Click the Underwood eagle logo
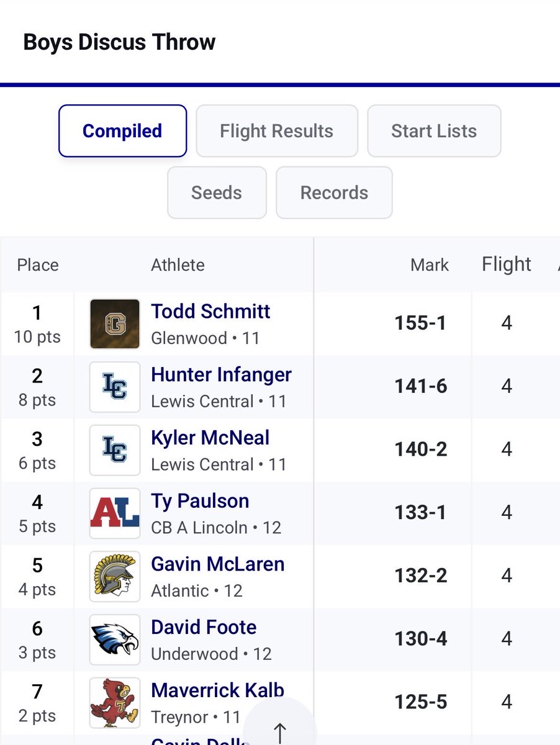Viewport: 560px width, 745px height. pyautogui.click(x=114, y=640)
